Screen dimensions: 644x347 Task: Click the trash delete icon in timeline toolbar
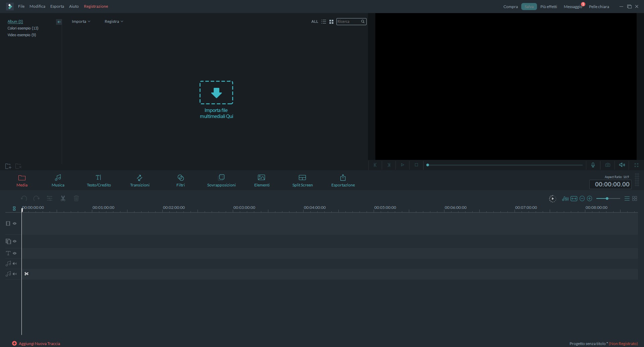(x=76, y=198)
